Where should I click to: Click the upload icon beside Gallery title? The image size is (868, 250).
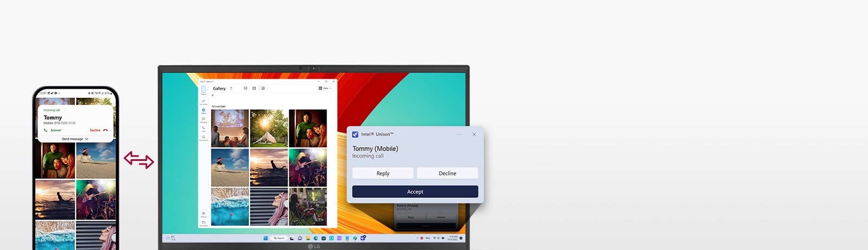(231, 88)
